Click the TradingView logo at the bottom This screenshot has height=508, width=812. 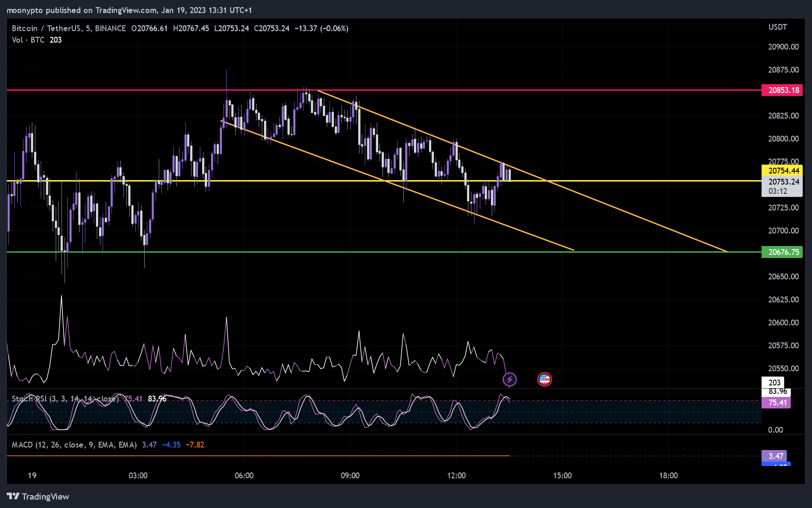click(x=38, y=496)
